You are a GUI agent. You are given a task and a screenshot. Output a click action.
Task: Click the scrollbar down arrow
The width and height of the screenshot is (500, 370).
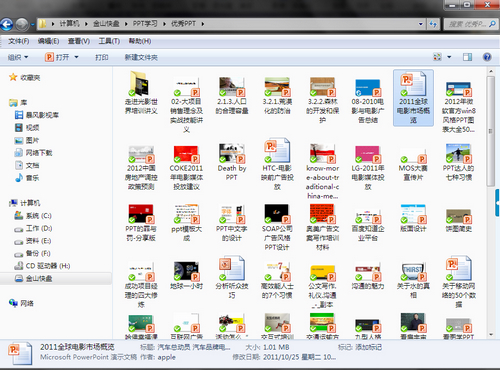pos(490,334)
